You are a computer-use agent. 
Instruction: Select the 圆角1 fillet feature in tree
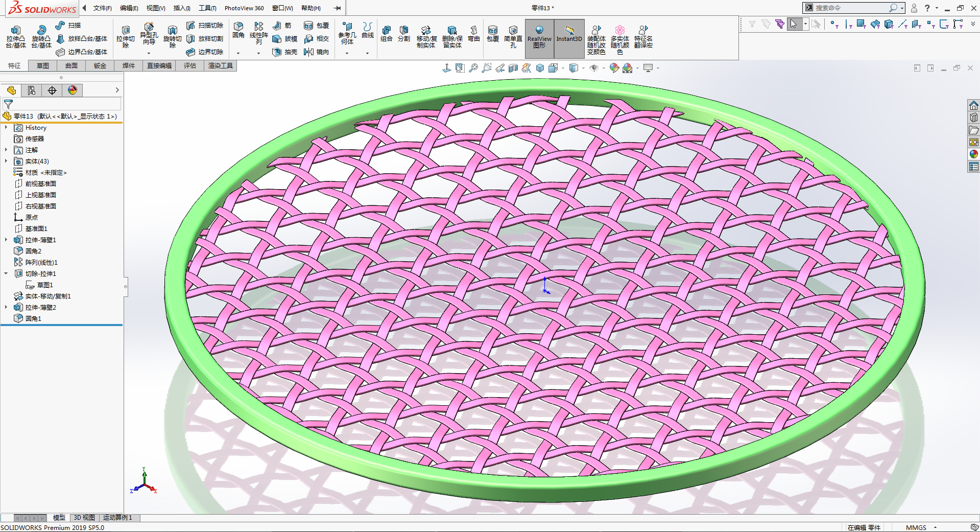coord(33,318)
